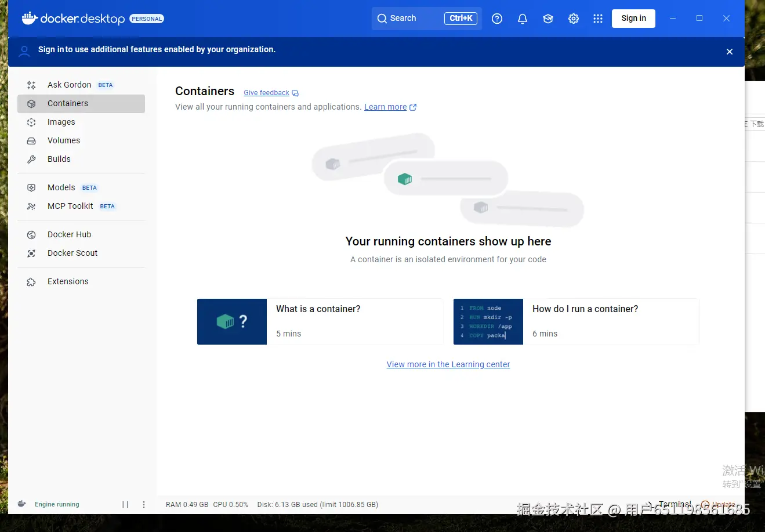Viewport: 765px width, 532px height.
Task: Click the user icon in sign-in banner
Action: coord(24,51)
